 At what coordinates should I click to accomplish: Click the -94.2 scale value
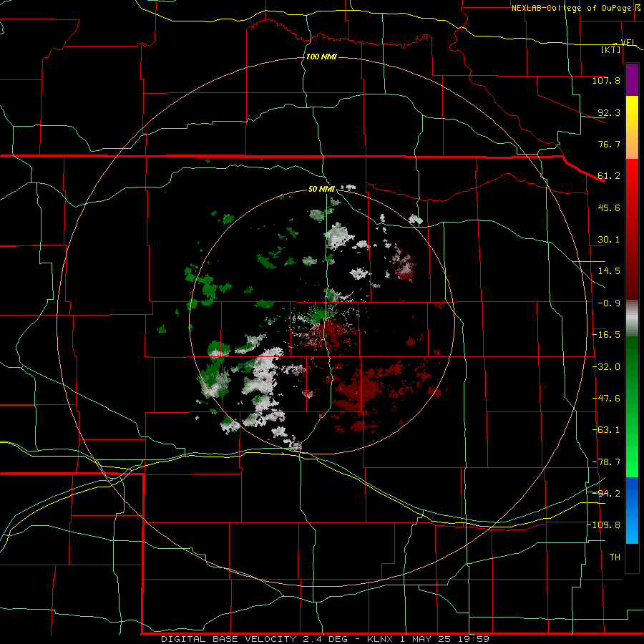(x=606, y=494)
